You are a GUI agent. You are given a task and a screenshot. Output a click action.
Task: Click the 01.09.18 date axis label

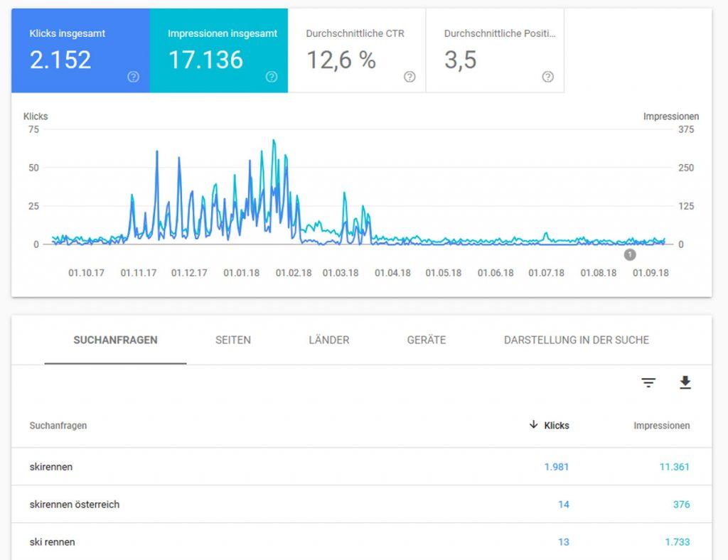(x=651, y=273)
